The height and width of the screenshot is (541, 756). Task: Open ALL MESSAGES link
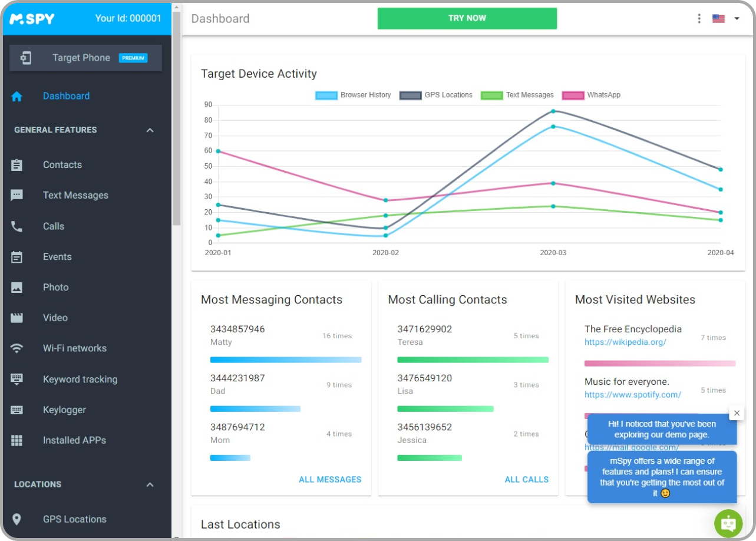(330, 480)
